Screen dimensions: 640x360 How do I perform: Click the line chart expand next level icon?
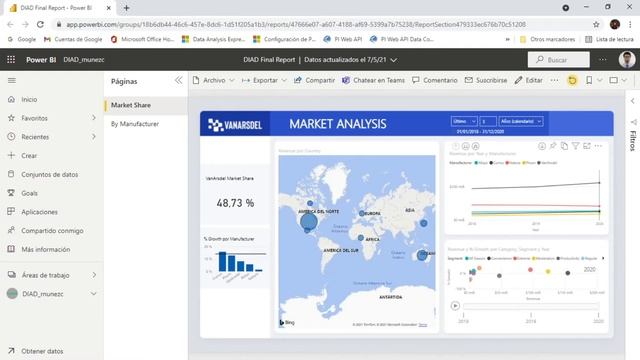click(x=476, y=146)
